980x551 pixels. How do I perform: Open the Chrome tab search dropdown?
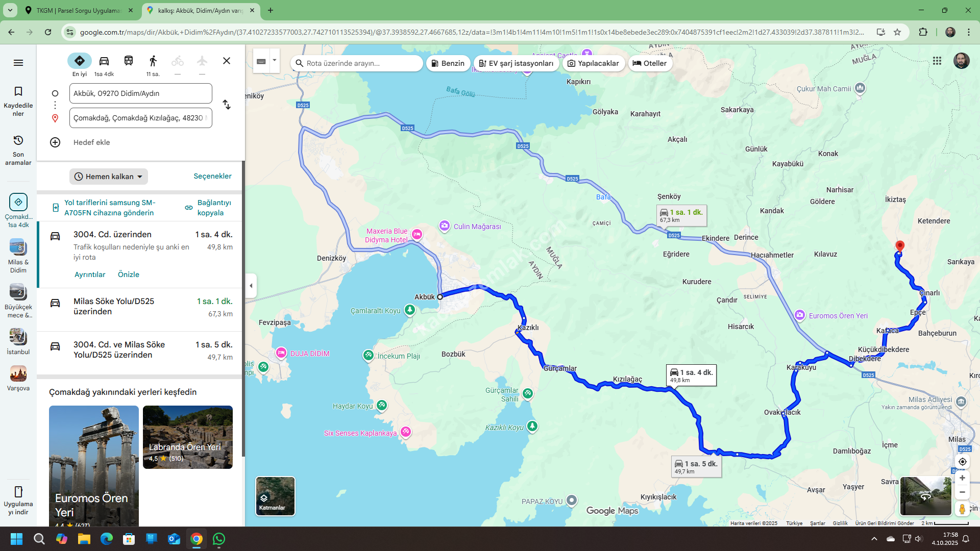point(10,10)
